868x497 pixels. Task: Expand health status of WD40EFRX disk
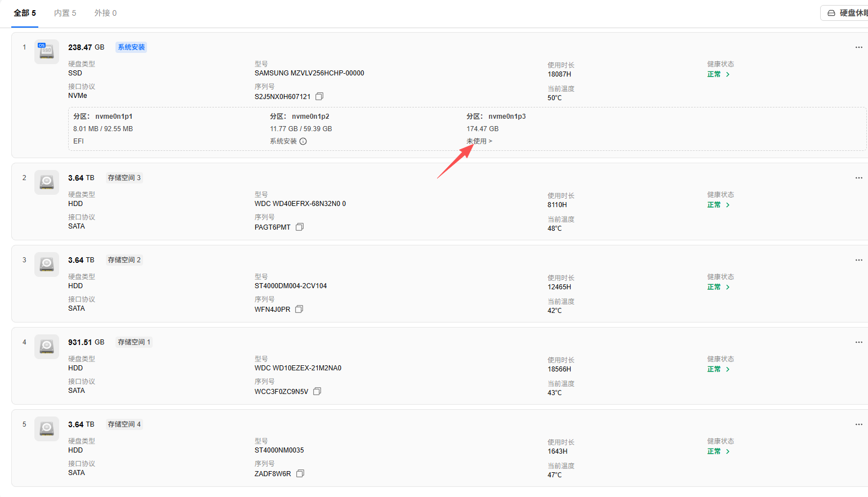(718, 205)
